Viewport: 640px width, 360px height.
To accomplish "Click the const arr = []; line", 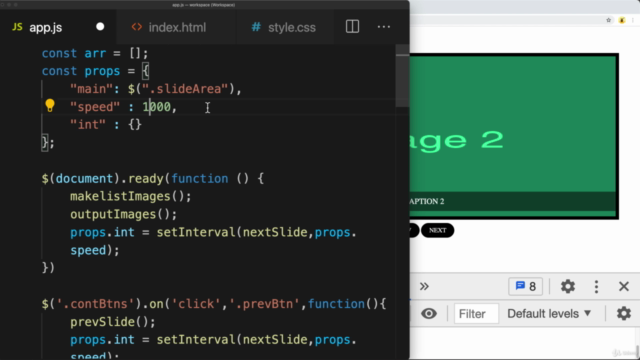I will click(x=95, y=53).
